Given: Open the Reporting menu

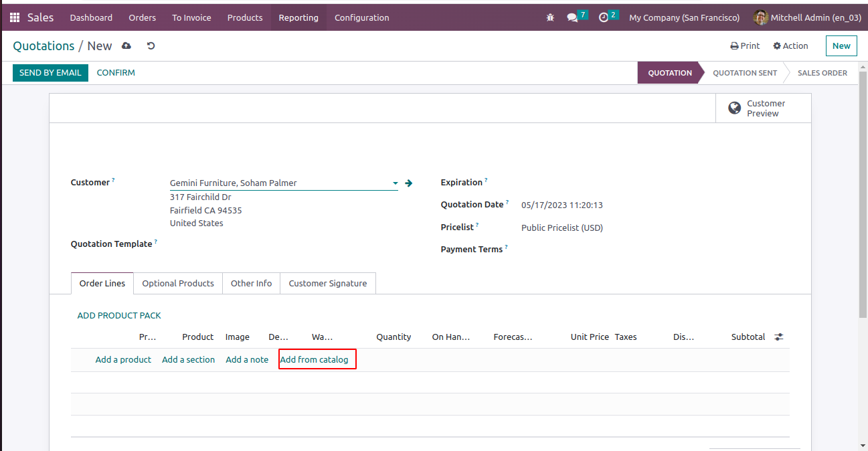Looking at the screenshot, I should click(x=298, y=18).
